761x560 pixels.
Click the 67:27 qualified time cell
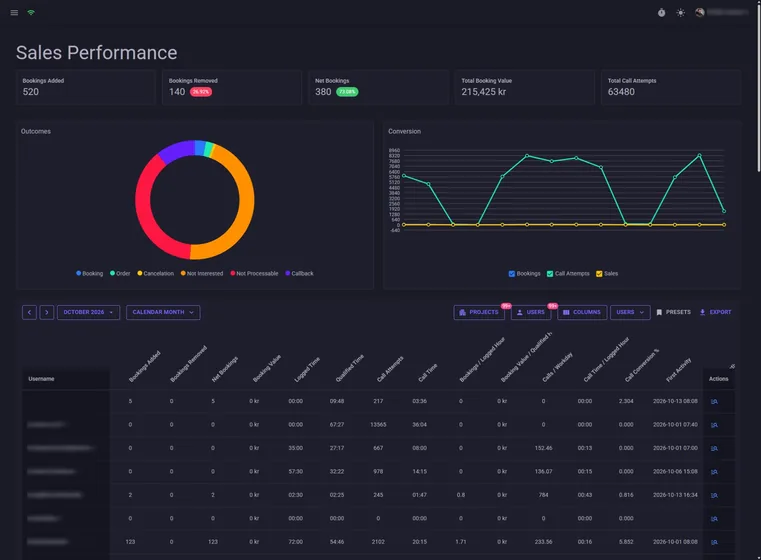tap(337, 425)
